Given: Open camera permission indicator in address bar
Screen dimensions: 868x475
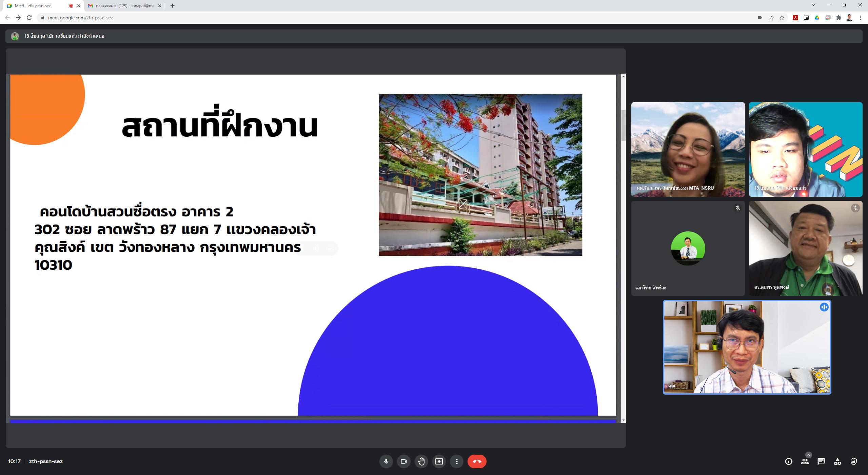Looking at the screenshot, I should pos(760,18).
